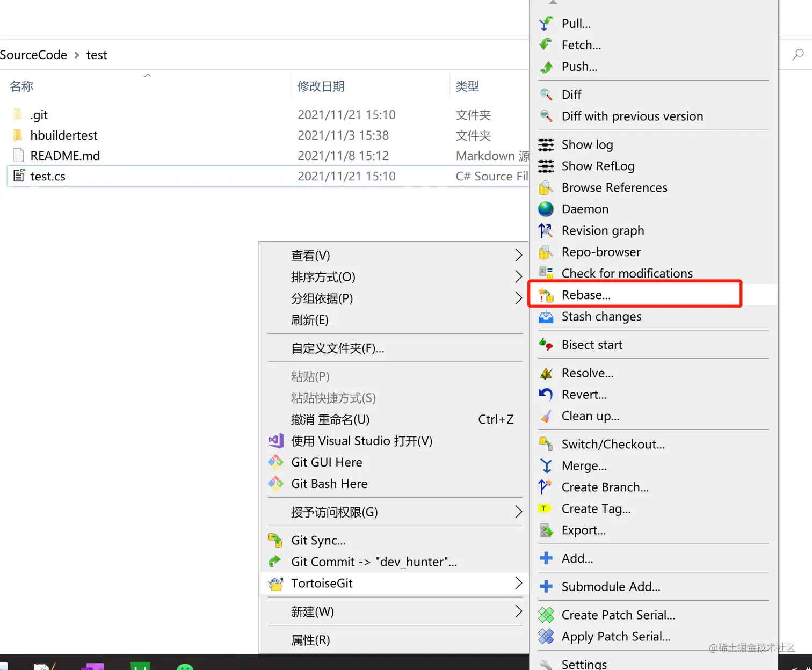The height and width of the screenshot is (670, 812).
Task: Click the Export icon
Action: [546, 530]
